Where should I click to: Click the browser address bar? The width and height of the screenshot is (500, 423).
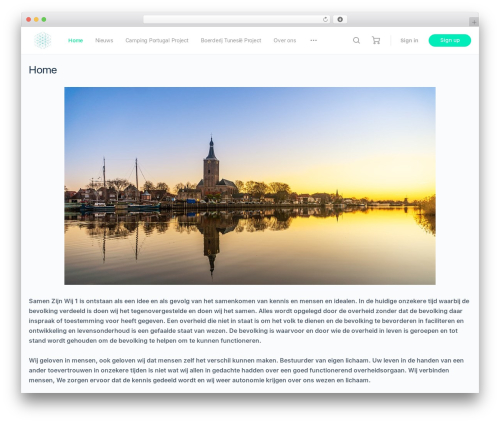pyautogui.click(x=237, y=19)
